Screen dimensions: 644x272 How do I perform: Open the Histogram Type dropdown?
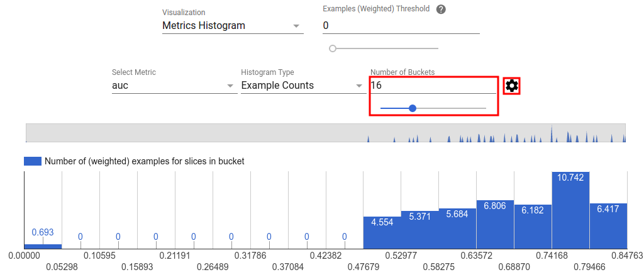coord(301,86)
